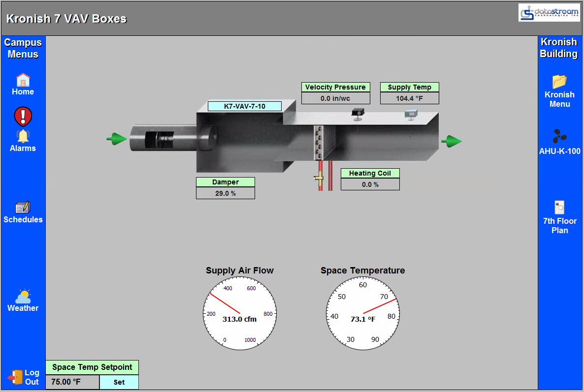This screenshot has height=392, width=584.
Task: Open the Home house icon
Action: coord(23,80)
